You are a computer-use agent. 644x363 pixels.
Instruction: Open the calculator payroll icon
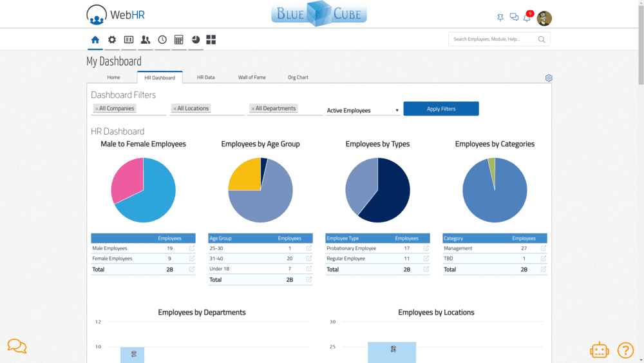click(178, 40)
